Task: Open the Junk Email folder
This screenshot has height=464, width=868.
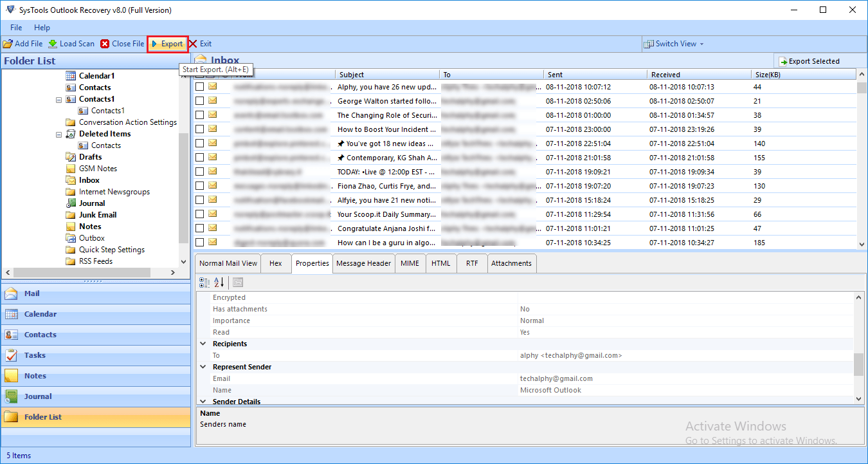Action: click(98, 215)
